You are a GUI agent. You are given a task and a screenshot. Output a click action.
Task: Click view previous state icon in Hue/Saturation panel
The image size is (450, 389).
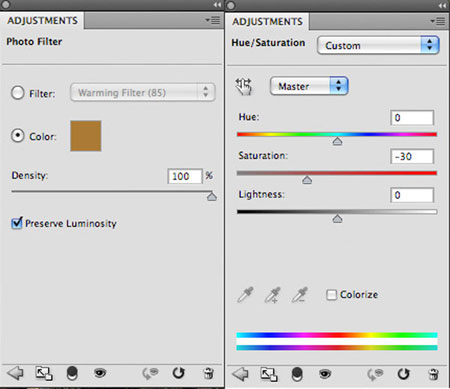point(375,374)
